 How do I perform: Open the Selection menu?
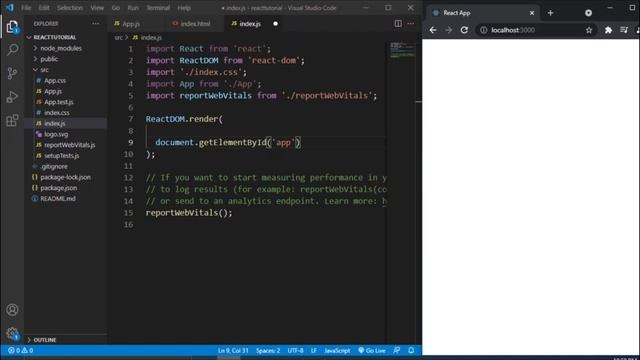point(70,8)
